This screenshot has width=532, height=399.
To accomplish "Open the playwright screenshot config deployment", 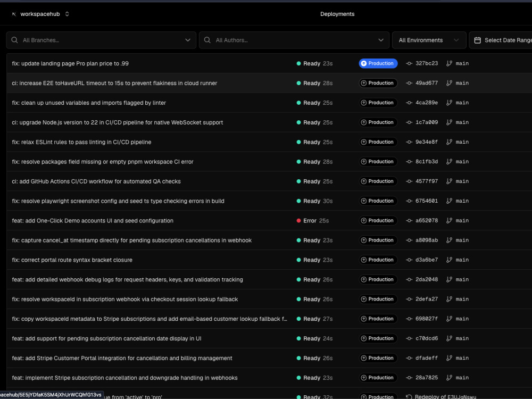I will click(118, 201).
